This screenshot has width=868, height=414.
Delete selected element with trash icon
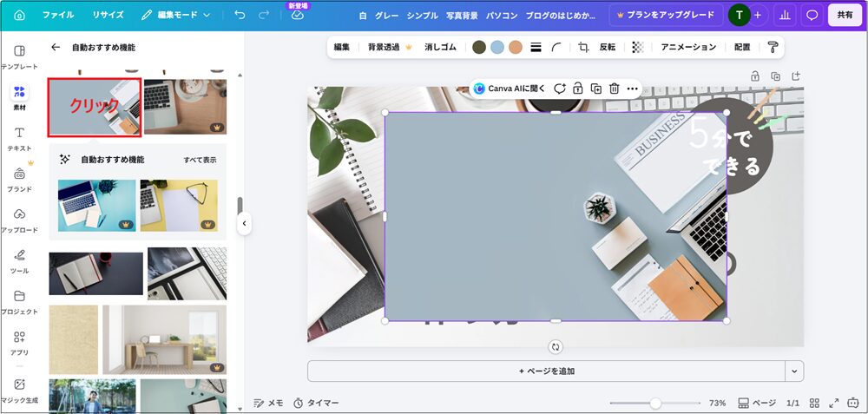click(614, 89)
